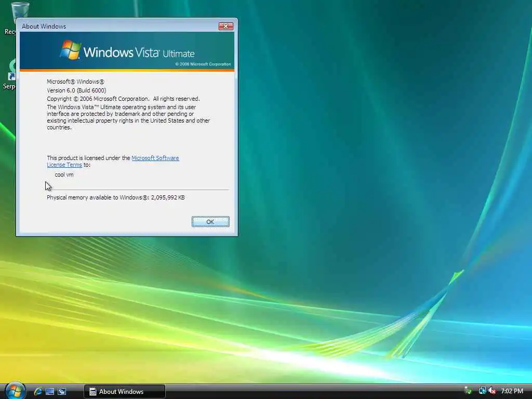Click the Copyright 2006 Microsoft Corporation line
Screen dimensions: 532x399
click(123, 99)
